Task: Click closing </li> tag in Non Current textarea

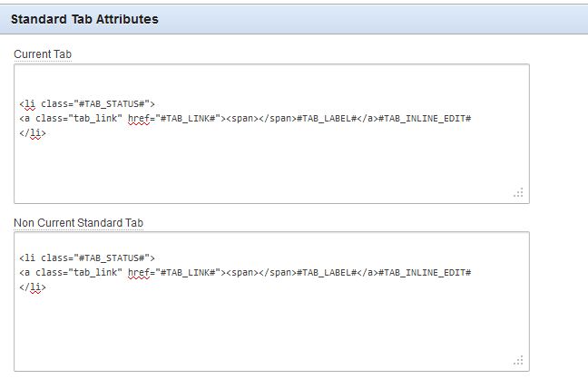Action: click(x=32, y=287)
